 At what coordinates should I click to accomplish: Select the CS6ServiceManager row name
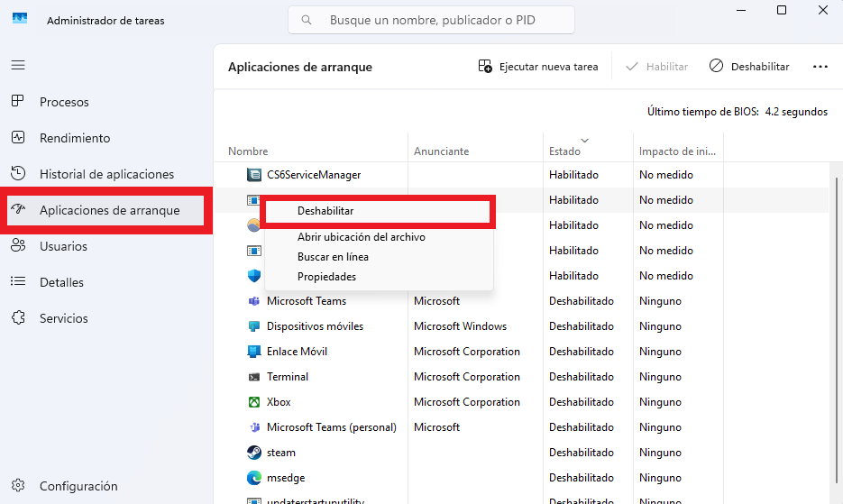pyautogui.click(x=314, y=174)
